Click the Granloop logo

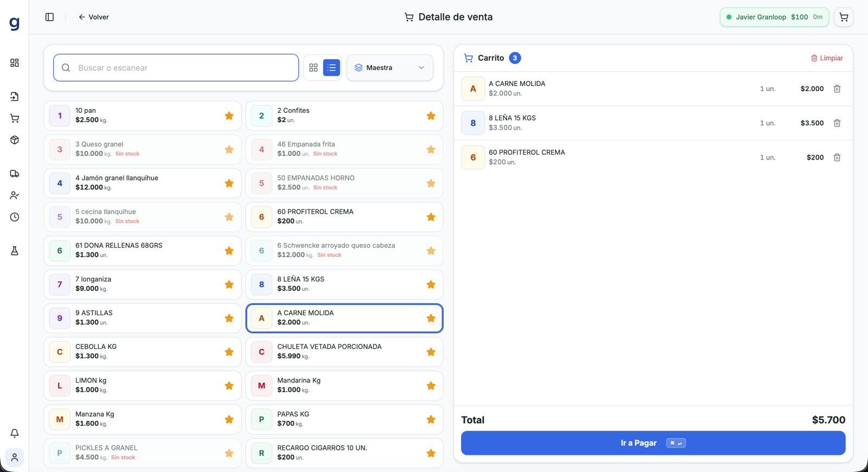[x=15, y=23]
